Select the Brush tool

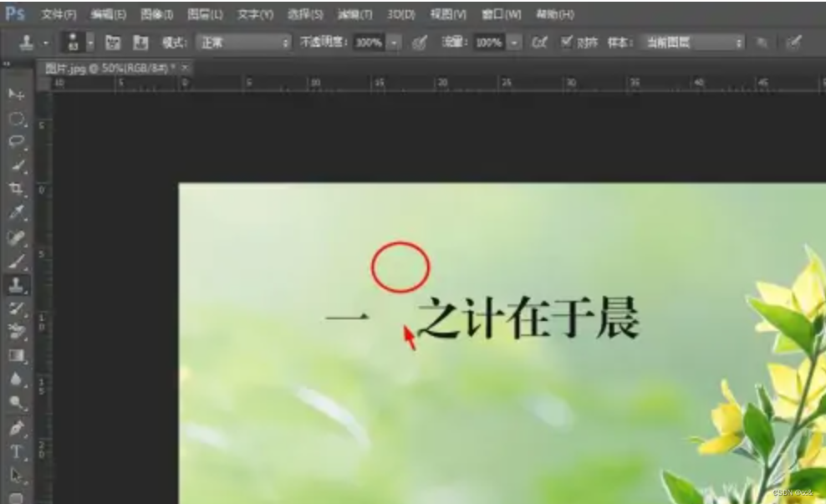click(17, 262)
